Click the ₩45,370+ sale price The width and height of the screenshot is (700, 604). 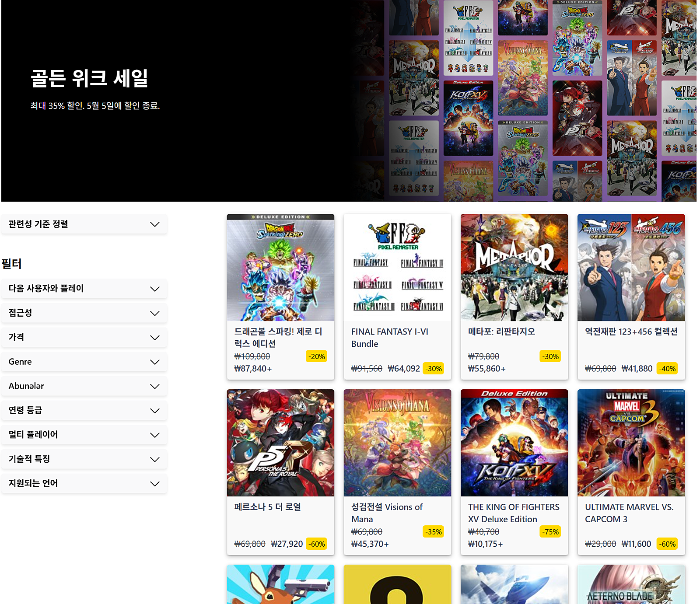(x=370, y=544)
